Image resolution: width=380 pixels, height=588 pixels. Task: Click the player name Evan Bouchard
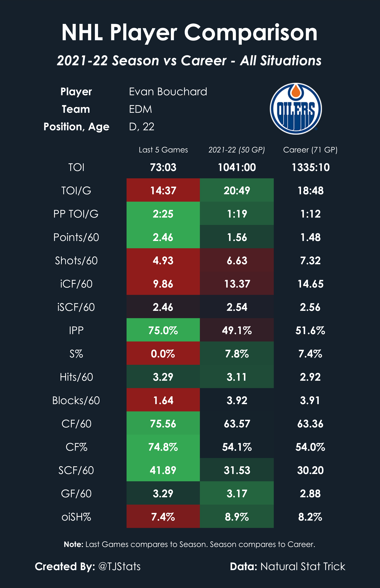pyautogui.click(x=168, y=92)
